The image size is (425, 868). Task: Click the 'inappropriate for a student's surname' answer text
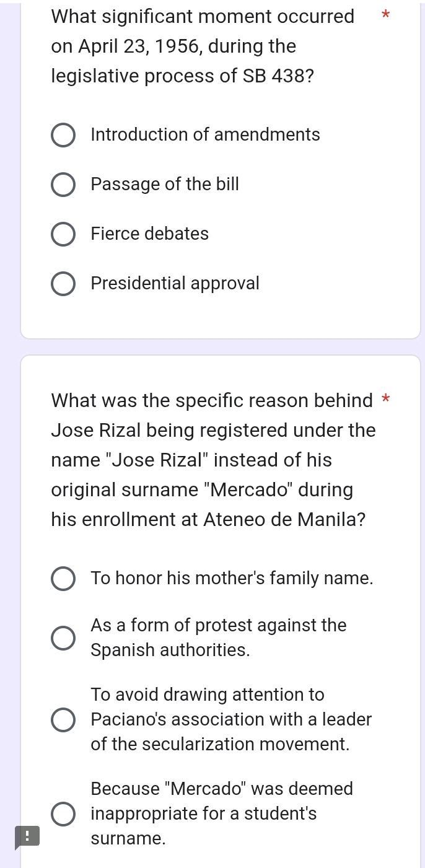pos(203,814)
